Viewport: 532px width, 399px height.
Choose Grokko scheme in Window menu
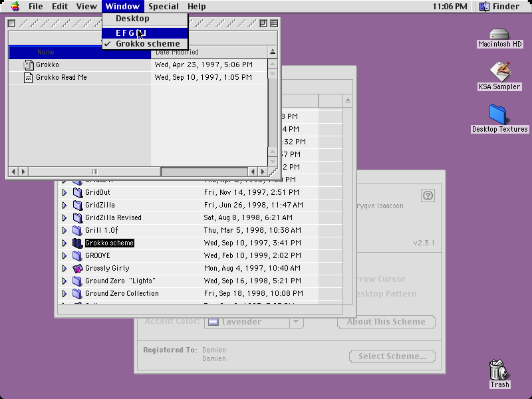[x=145, y=44]
